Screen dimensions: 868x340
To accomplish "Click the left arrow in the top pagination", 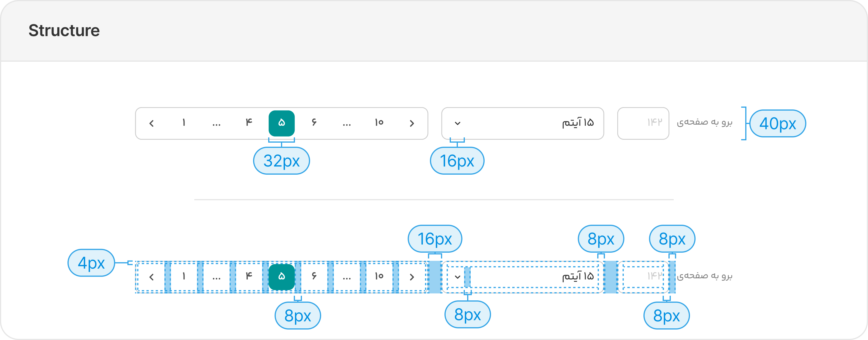I will coord(151,123).
